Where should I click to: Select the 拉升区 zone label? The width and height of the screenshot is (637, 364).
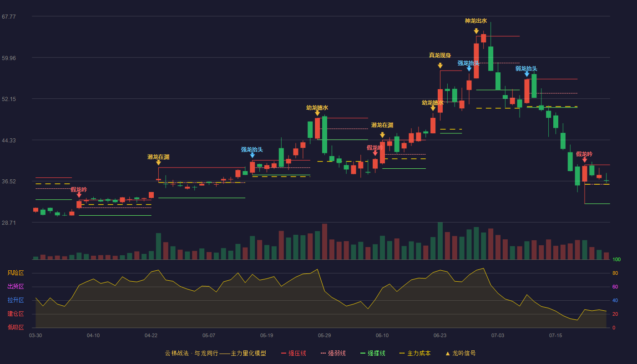coord(15,300)
